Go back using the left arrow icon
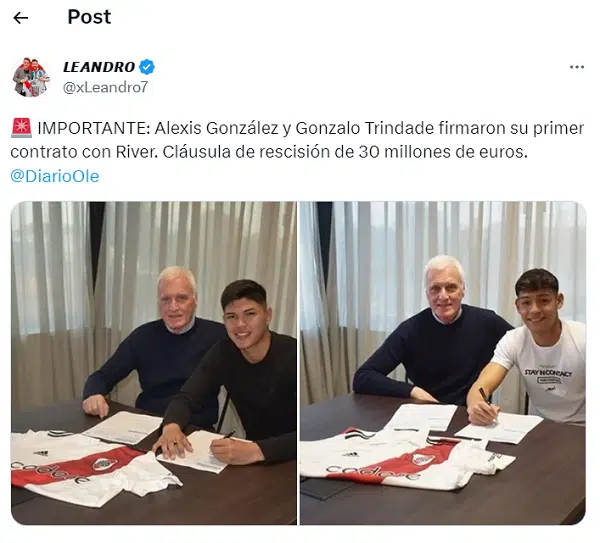This screenshot has width=600, height=543. point(21,18)
